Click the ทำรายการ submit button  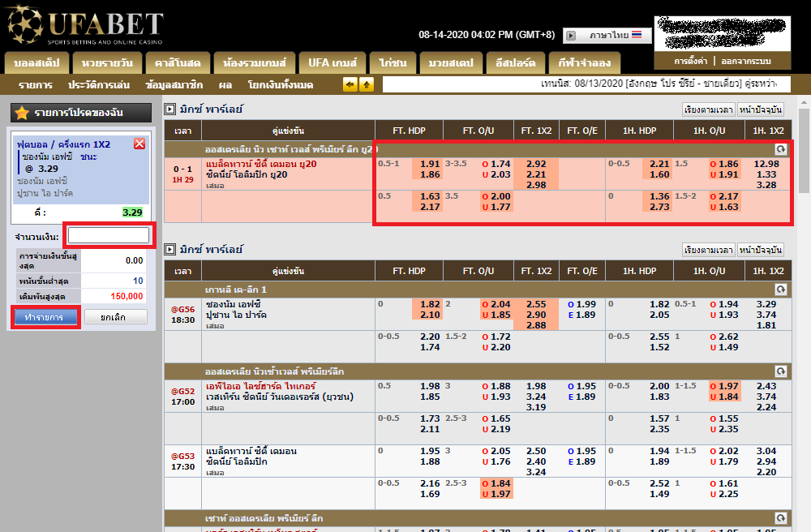pos(45,317)
